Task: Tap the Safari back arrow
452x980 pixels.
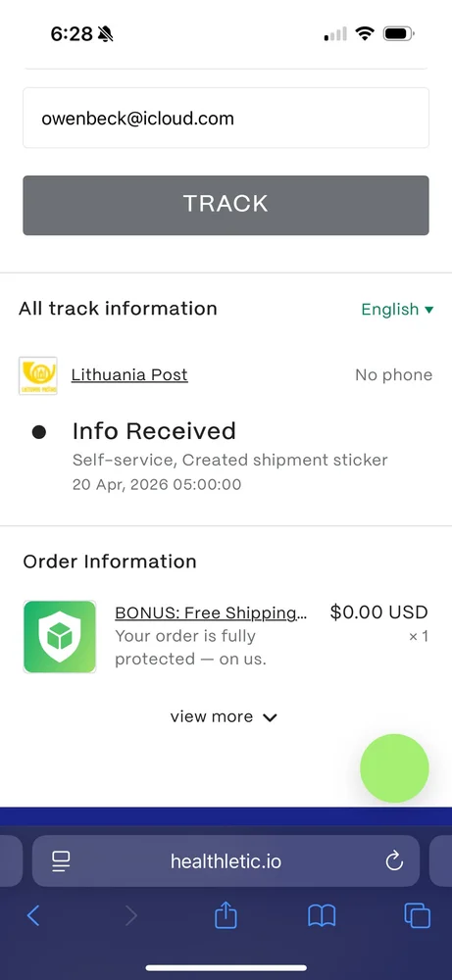Action: (x=33, y=915)
